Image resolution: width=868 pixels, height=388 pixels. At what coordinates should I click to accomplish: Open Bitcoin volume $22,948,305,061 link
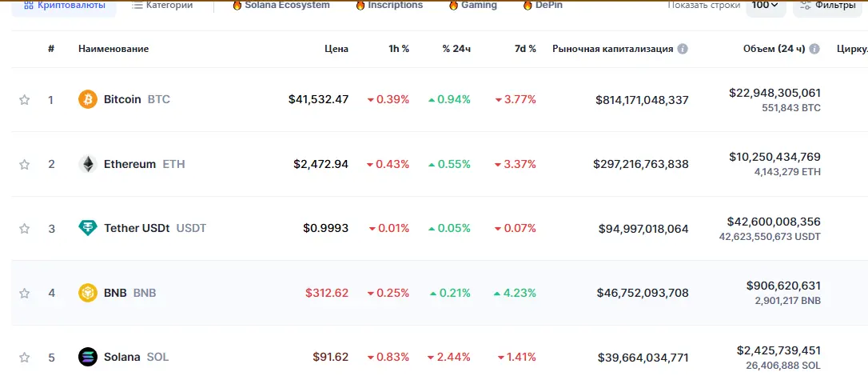[x=775, y=93]
